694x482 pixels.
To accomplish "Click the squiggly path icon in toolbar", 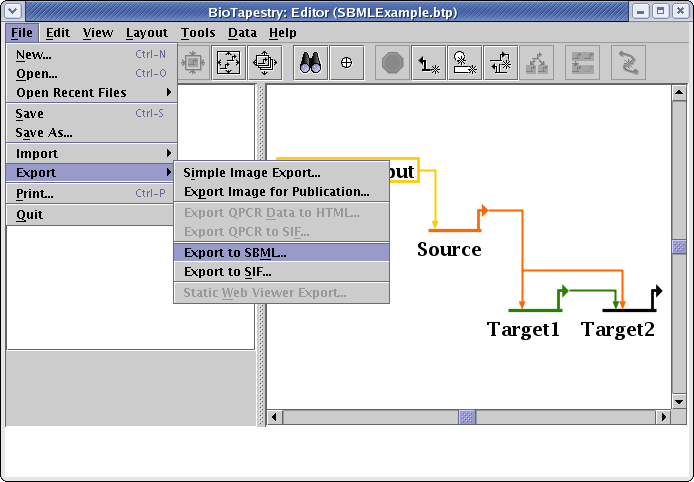I will tap(628, 62).
